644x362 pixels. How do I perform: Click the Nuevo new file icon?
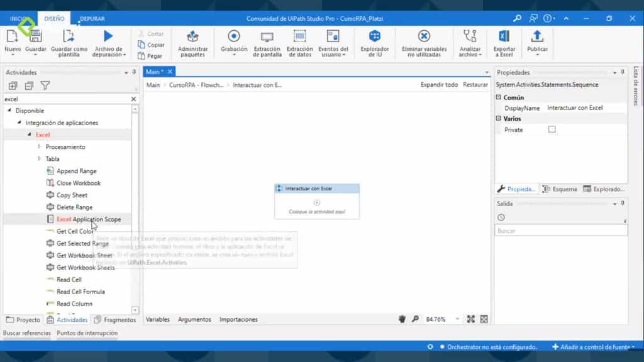coord(13,37)
